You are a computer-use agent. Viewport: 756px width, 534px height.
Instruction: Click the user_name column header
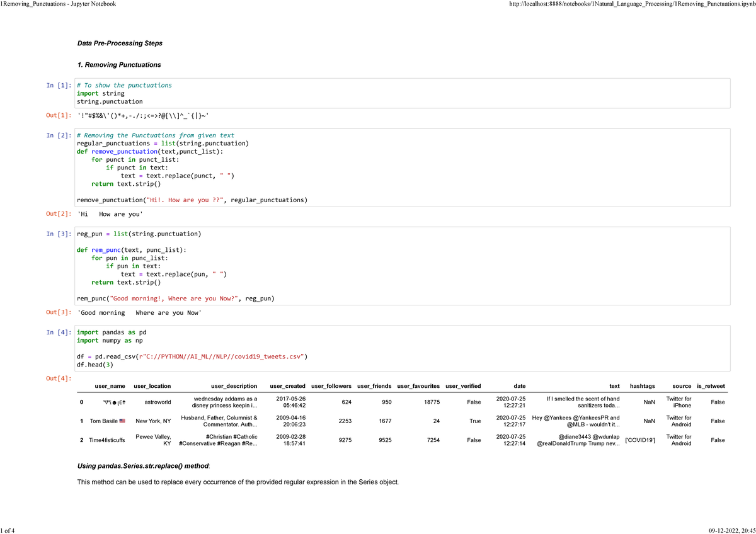click(109, 386)
